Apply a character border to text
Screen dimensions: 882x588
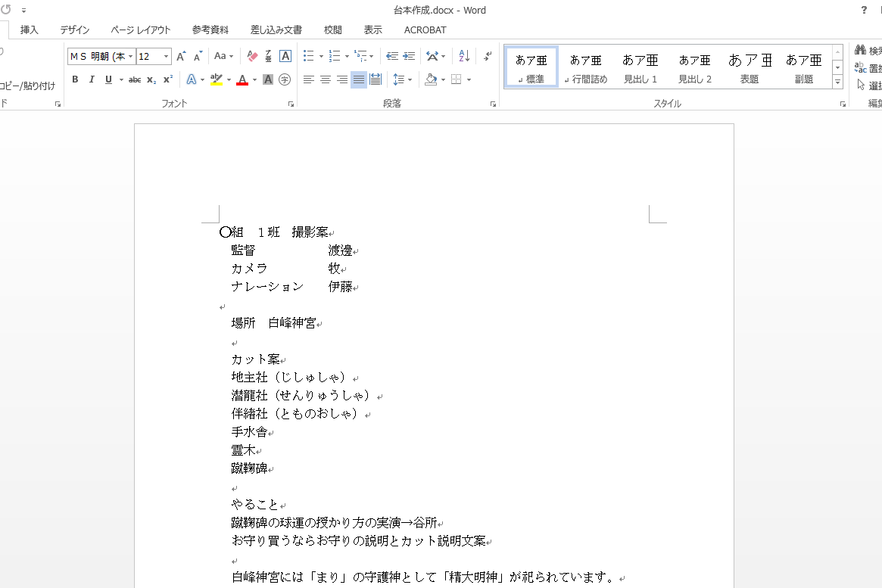pos(285,56)
